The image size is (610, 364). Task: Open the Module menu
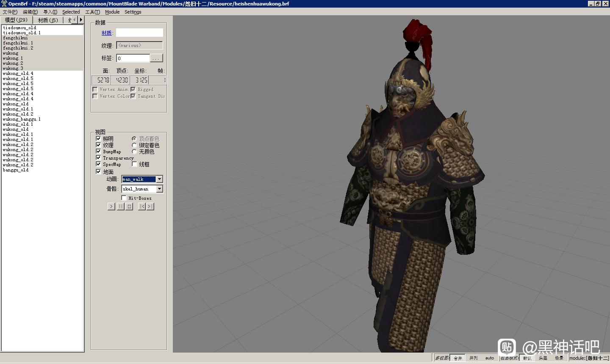(112, 12)
